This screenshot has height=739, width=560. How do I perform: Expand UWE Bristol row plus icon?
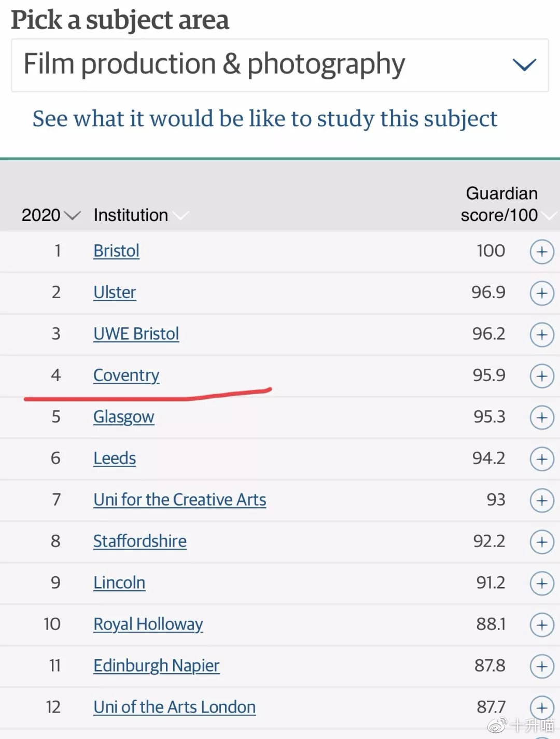click(542, 334)
